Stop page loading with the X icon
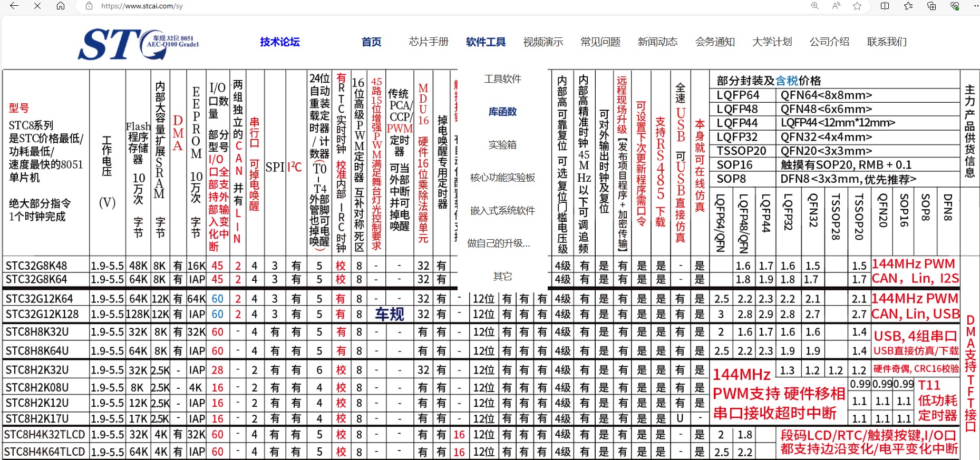Viewport: 980px width, 460px height. point(37,6)
